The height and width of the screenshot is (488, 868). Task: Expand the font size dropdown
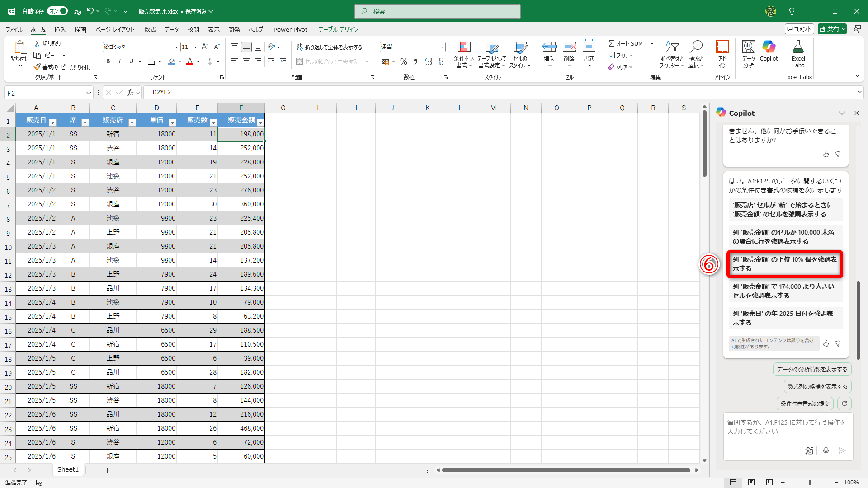point(195,47)
